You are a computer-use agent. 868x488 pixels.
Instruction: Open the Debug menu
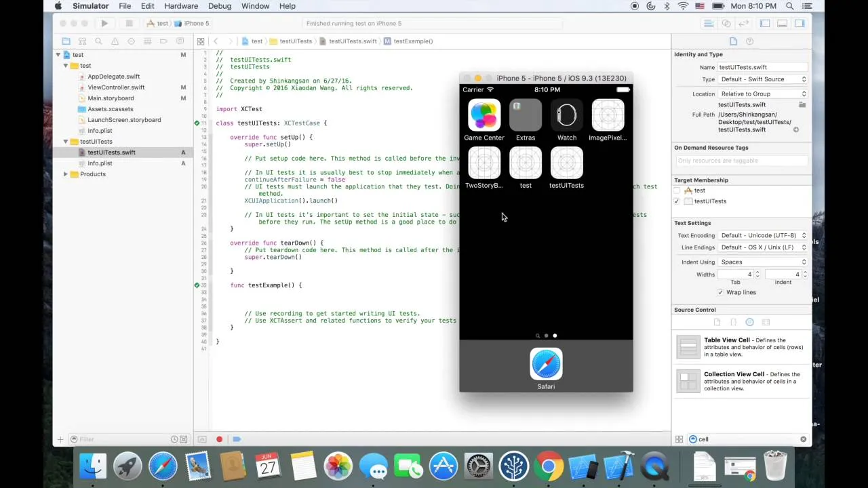220,6
